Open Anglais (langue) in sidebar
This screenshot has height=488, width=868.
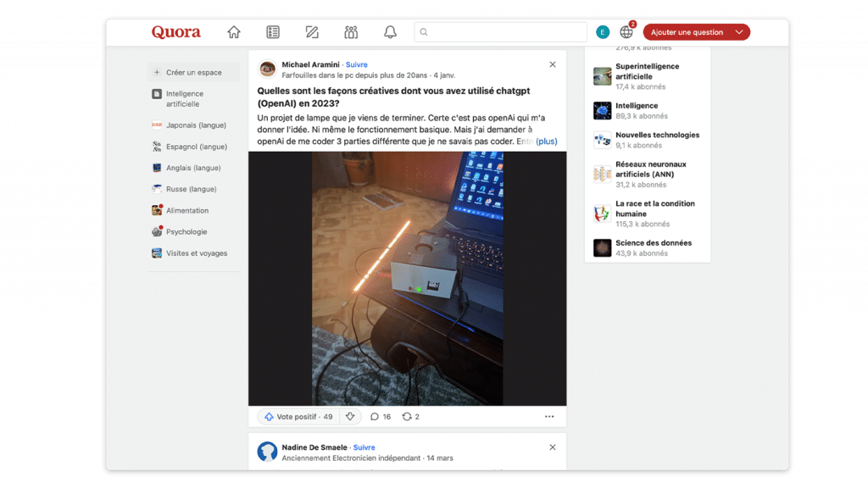pyautogui.click(x=194, y=168)
